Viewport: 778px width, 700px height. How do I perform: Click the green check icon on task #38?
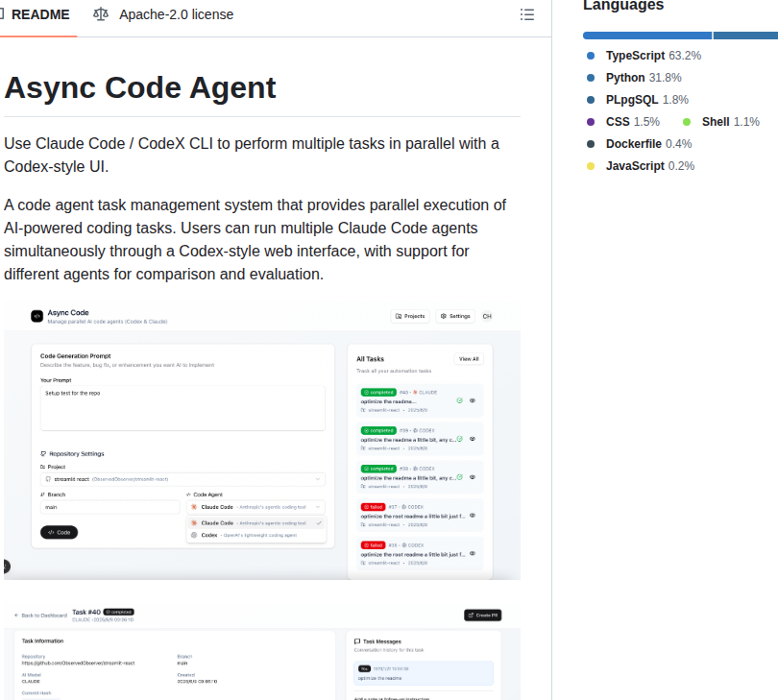click(459, 477)
